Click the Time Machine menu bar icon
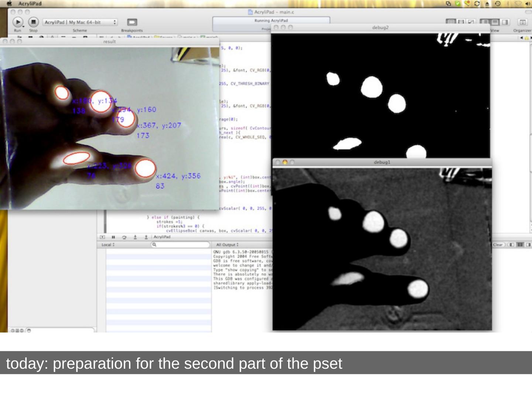The height and width of the screenshot is (399, 532). pos(498,4)
